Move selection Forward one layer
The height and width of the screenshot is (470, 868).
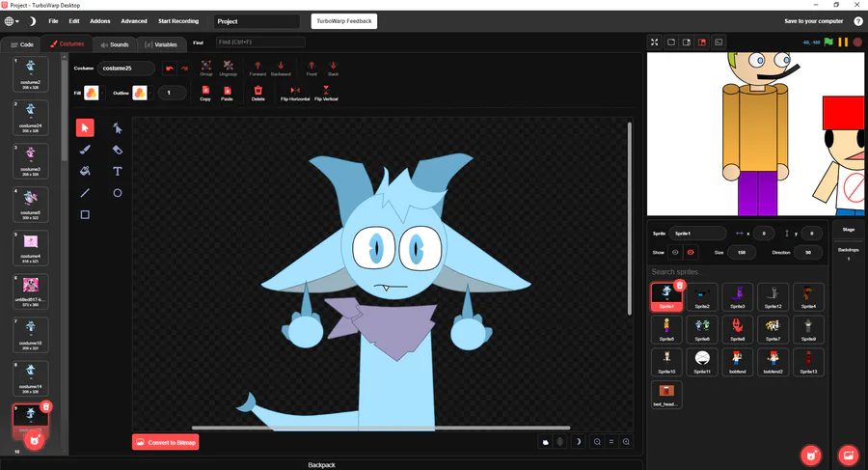coord(258,69)
